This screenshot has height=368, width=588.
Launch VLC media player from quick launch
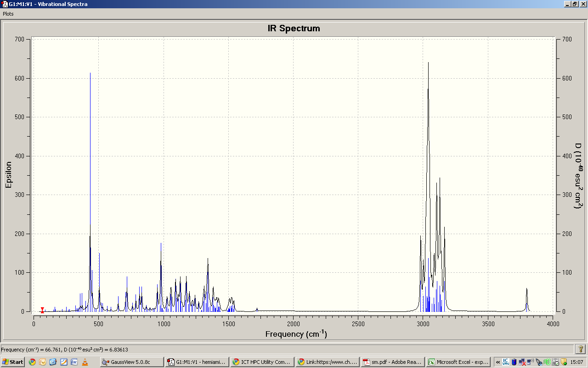click(x=85, y=362)
